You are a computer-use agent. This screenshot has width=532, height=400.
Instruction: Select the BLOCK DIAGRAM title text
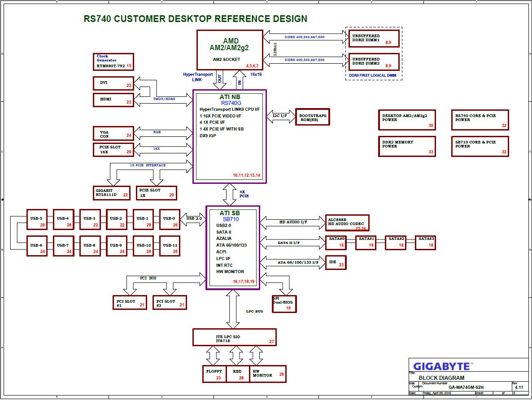441,378
